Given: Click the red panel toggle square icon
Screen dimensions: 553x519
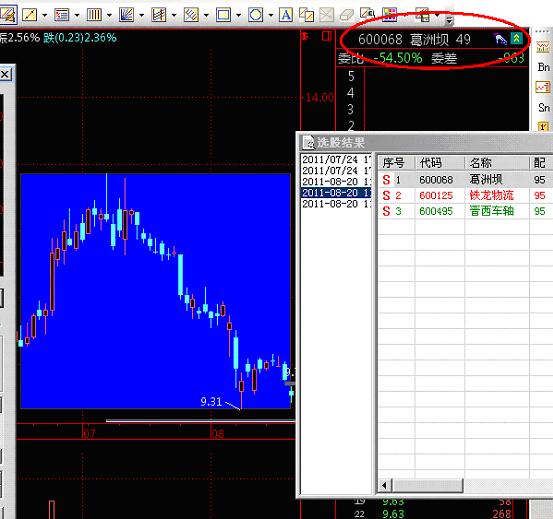Looking at the screenshot, I should point(327,36).
